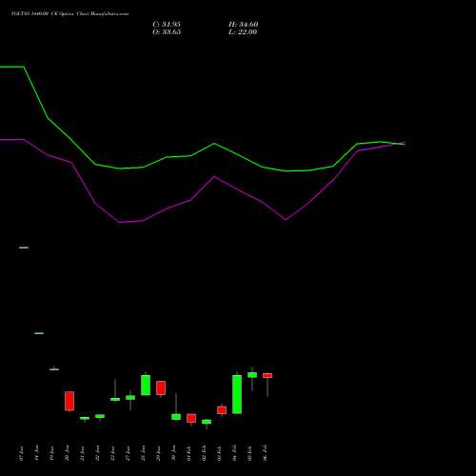Click the red candle above 06 Feb label
This screenshot has height=476, width=476.
(x=268, y=375)
